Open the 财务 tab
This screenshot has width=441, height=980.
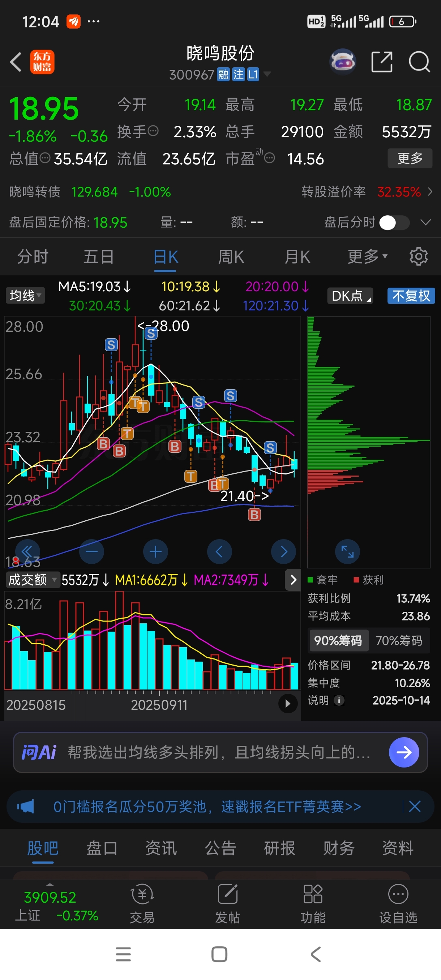pyautogui.click(x=339, y=848)
